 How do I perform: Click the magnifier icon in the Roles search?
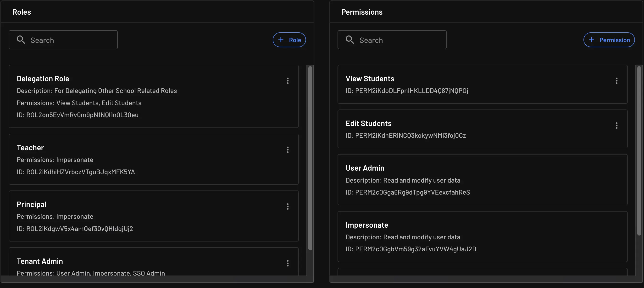21,40
